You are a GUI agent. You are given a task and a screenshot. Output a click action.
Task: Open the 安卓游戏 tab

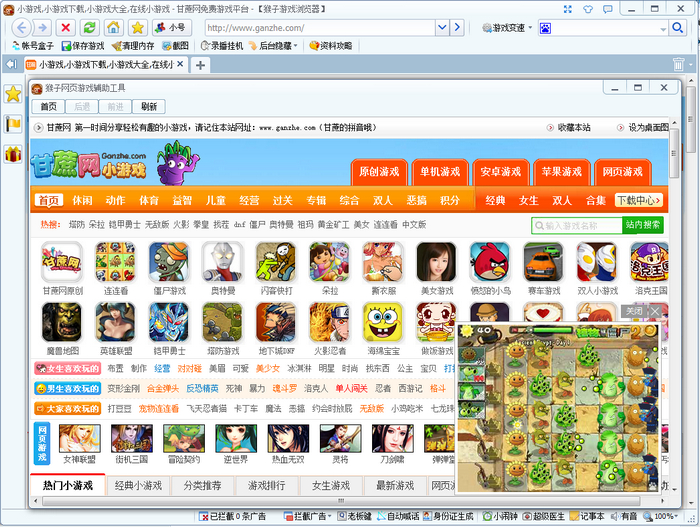click(x=500, y=172)
